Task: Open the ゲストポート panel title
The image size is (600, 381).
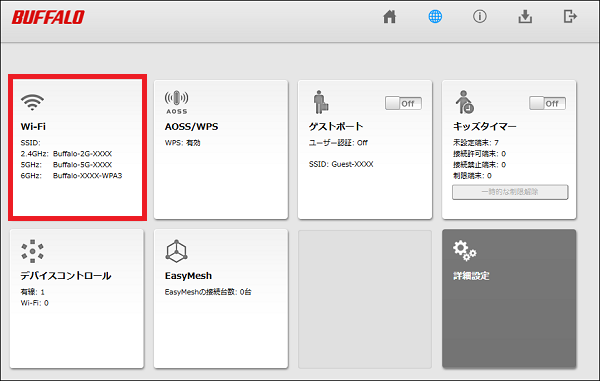Action: point(336,127)
